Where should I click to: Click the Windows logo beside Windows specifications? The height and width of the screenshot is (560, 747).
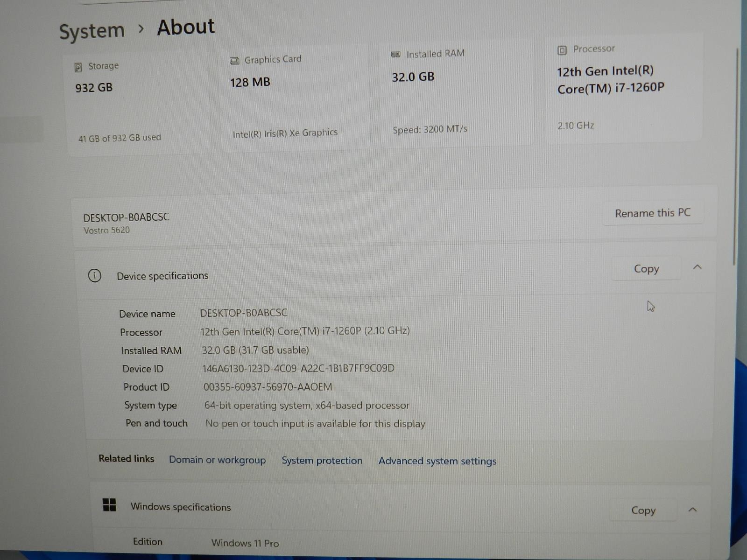point(109,504)
